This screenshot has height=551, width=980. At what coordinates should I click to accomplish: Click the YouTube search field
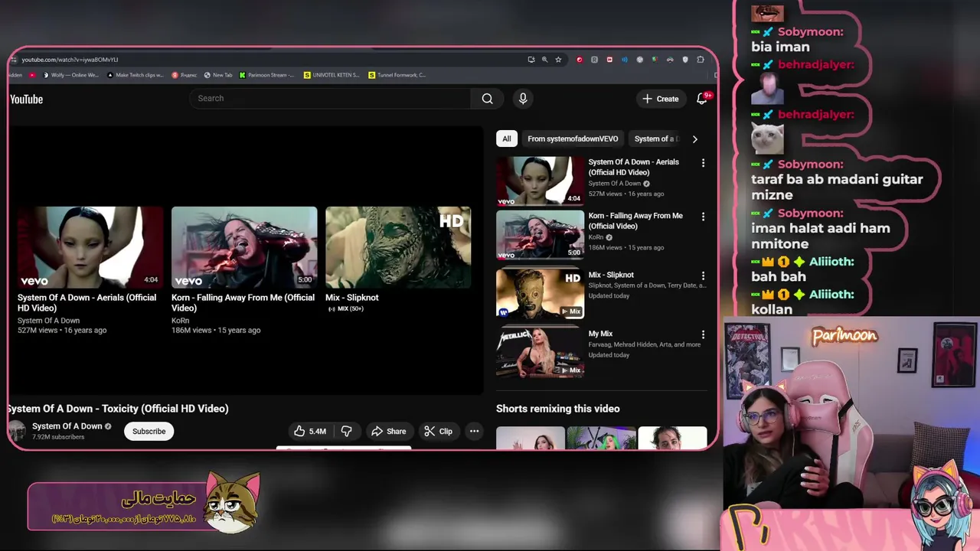(330, 98)
